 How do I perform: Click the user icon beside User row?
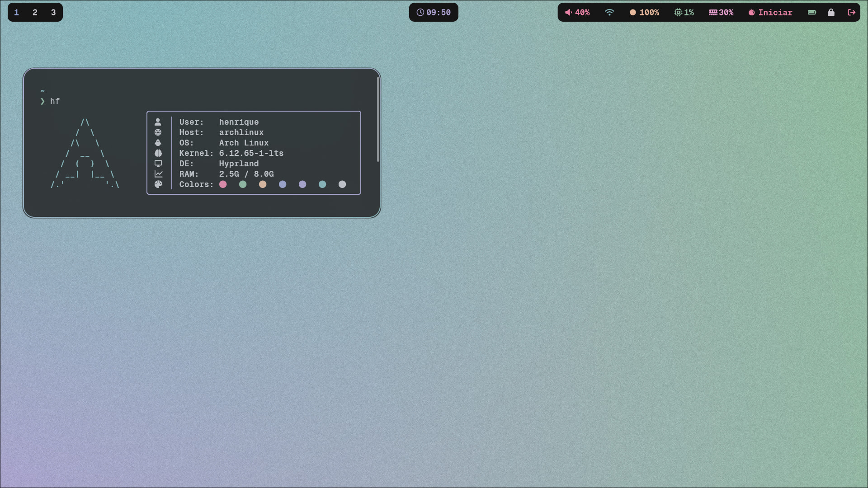[158, 122]
